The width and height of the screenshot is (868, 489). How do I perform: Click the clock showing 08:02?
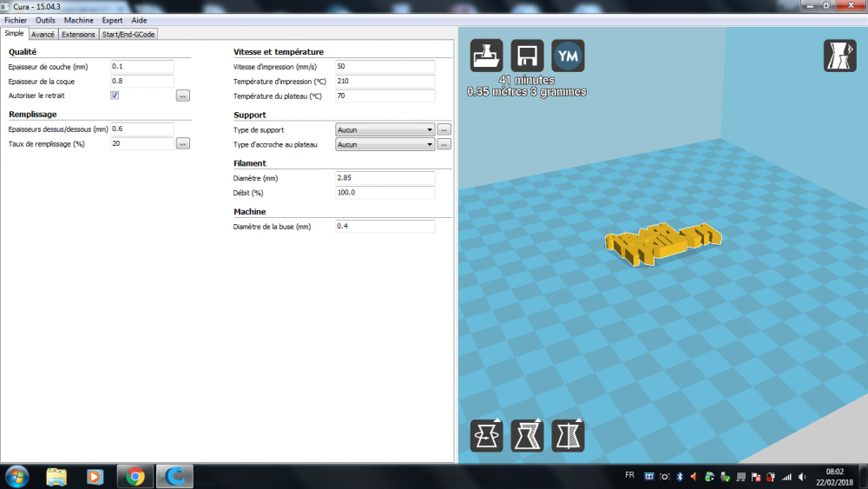point(835,472)
